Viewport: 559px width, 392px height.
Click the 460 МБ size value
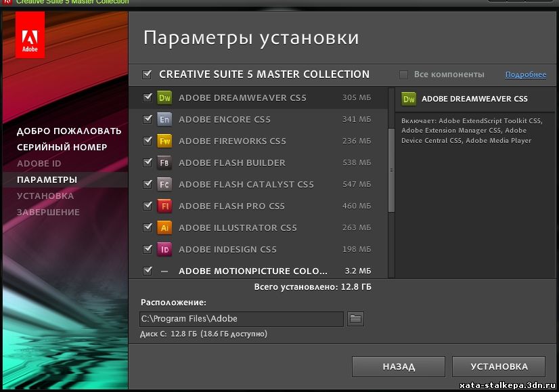pyautogui.click(x=357, y=206)
